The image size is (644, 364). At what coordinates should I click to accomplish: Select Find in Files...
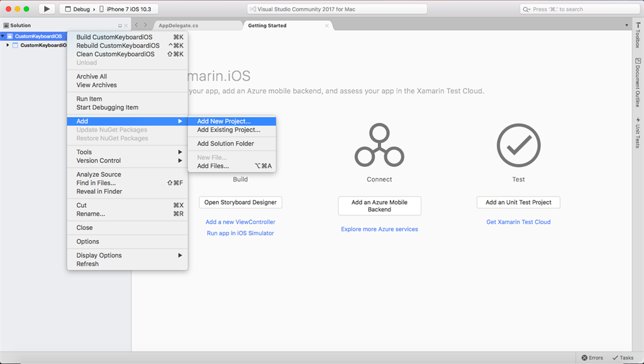pos(127,183)
